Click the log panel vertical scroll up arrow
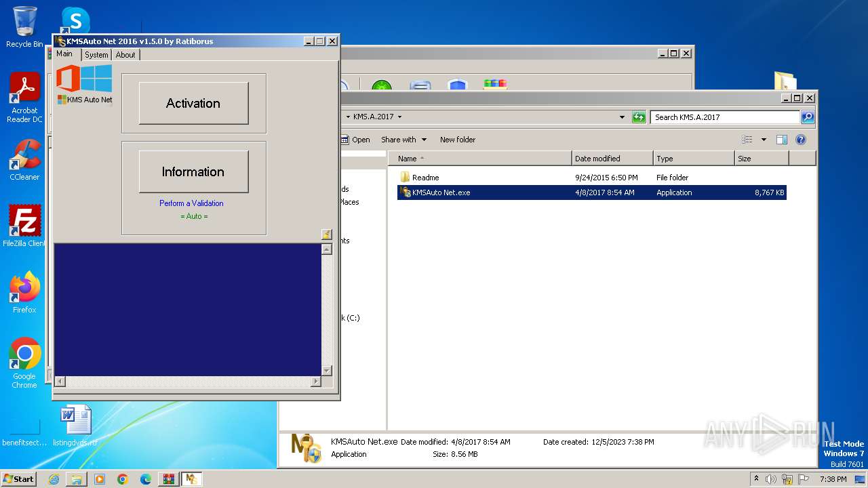 tap(327, 249)
